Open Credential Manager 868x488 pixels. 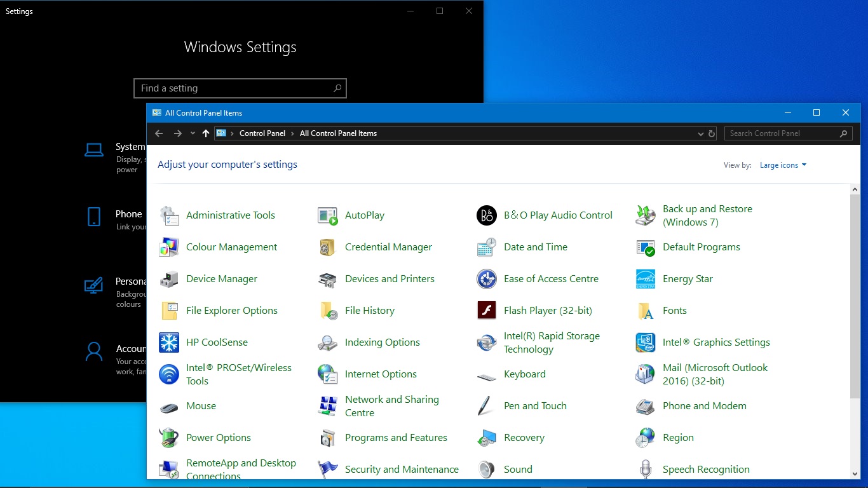pos(388,247)
